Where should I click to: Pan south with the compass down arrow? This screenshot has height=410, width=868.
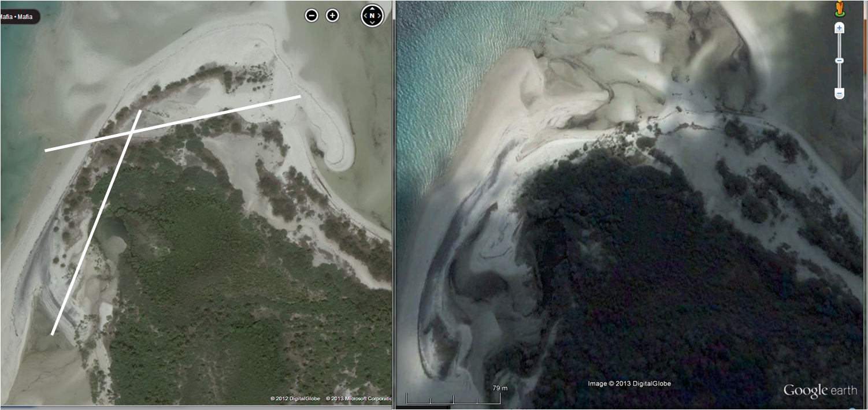[x=372, y=23]
